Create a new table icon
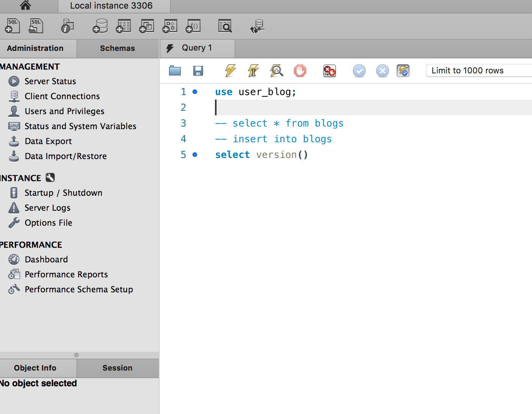This screenshot has width=532, height=414. click(123, 26)
